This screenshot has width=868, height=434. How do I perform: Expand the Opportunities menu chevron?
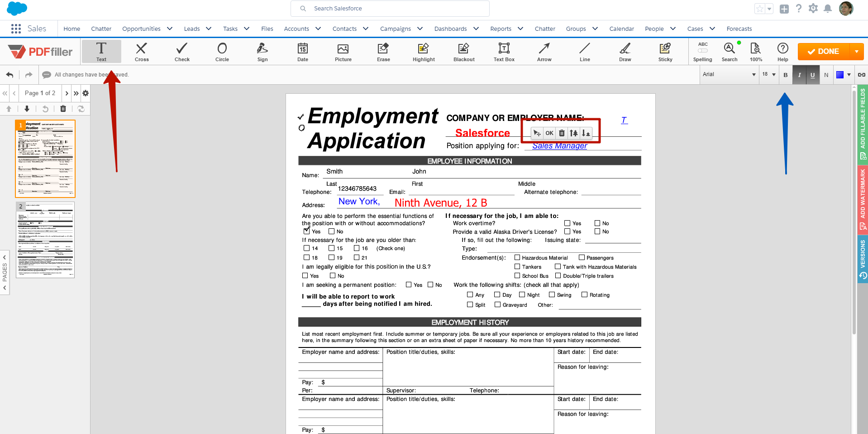[x=170, y=29]
